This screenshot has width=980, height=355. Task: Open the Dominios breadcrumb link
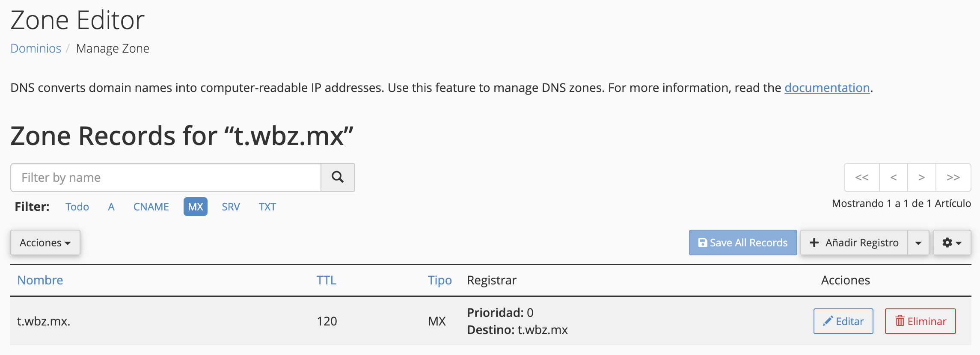(36, 48)
